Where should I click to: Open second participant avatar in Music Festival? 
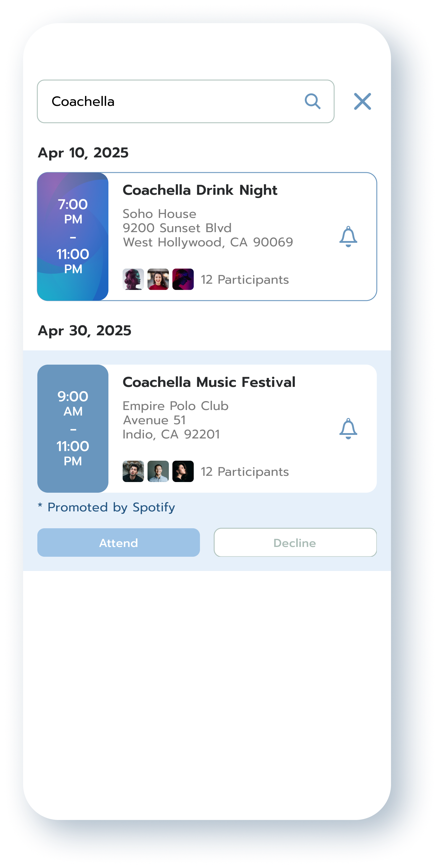[x=158, y=471]
